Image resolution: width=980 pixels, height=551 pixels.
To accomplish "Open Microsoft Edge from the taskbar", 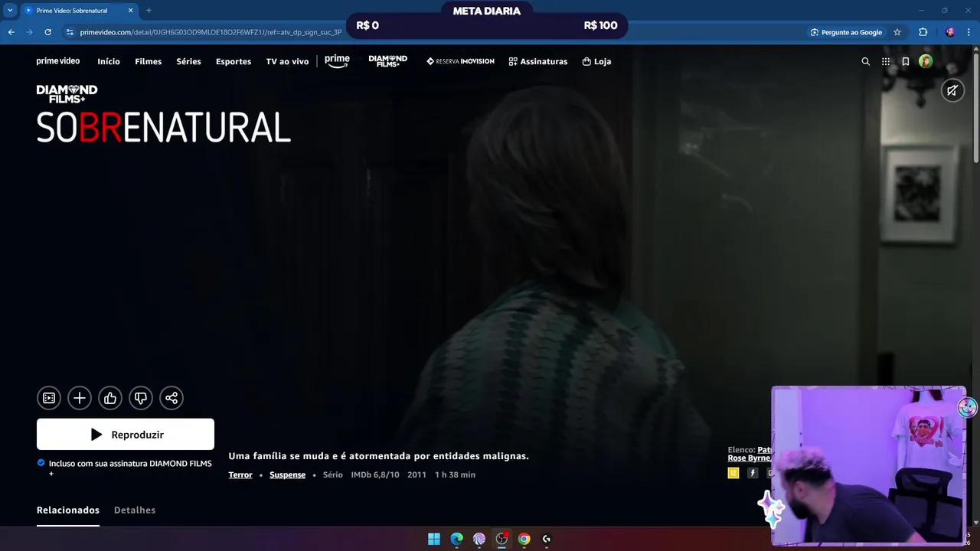I will (x=456, y=539).
